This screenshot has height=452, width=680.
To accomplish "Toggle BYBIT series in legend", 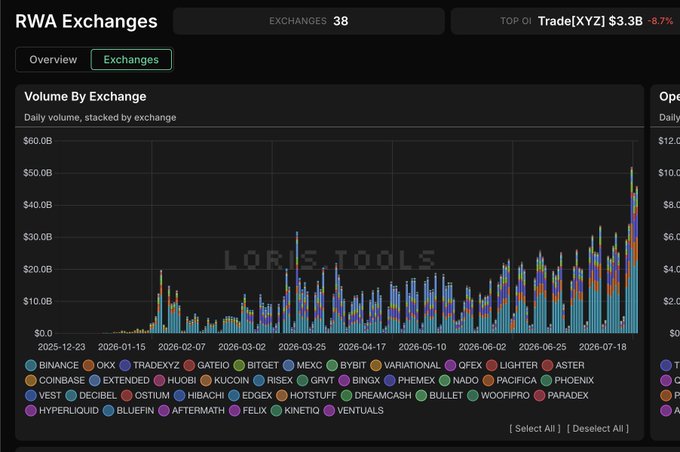I will (346, 365).
